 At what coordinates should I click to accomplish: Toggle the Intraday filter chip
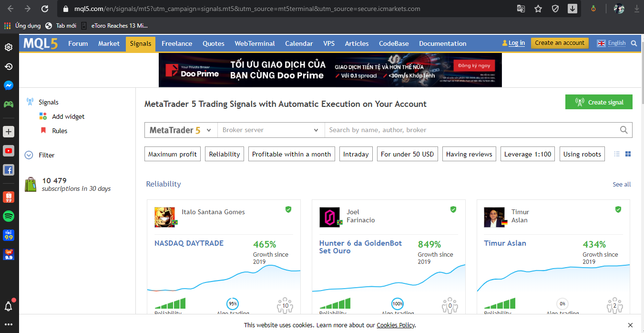(x=356, y=154)
